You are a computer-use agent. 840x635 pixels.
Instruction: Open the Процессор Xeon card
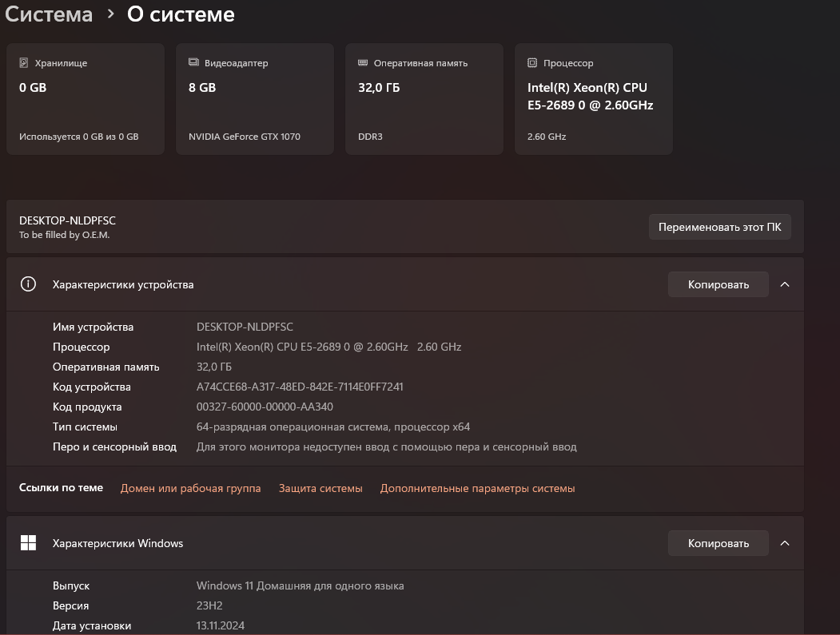tap(594, 99)
